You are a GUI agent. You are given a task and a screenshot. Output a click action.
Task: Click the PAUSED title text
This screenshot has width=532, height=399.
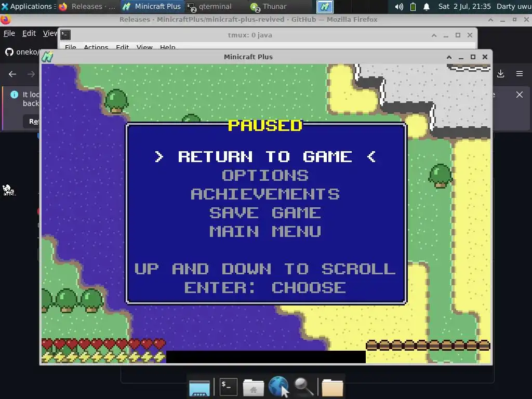pos(265,126)
